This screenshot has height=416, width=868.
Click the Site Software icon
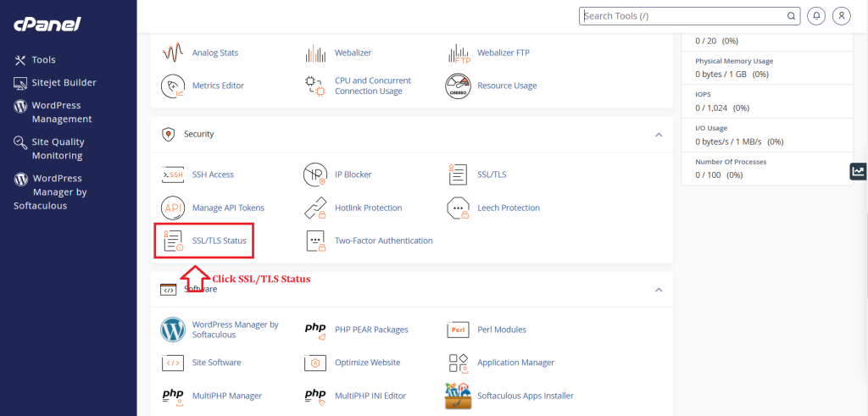coord(172,363)
